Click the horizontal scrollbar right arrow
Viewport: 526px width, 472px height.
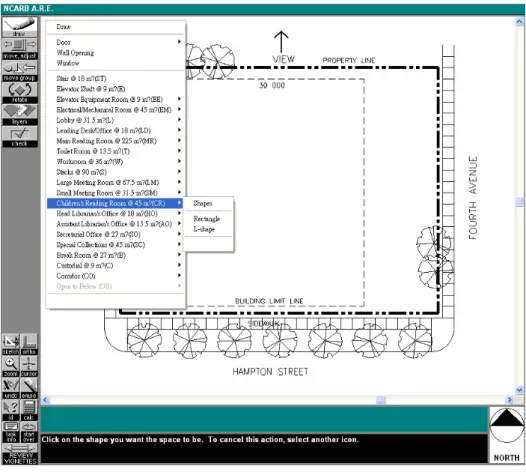[510, 400]
